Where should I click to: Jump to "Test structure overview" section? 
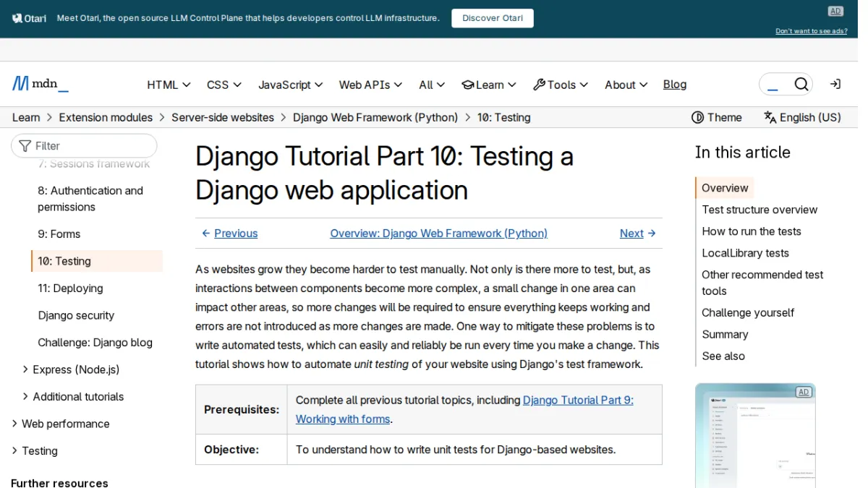[759, 210]
